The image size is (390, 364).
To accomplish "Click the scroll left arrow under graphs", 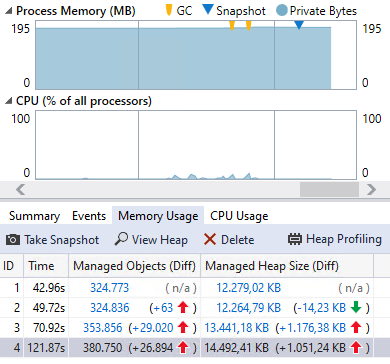I will click(x=21, y=189).
